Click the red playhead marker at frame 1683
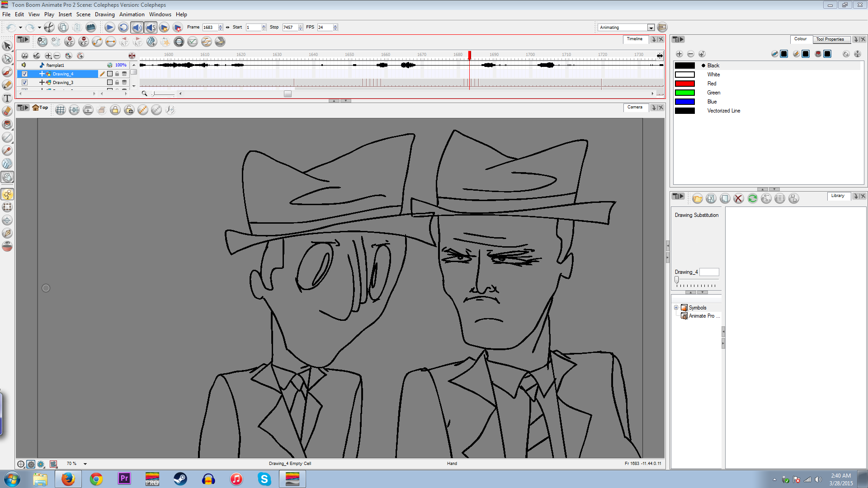This screenshot has width=868, height=488. point(469,55)
